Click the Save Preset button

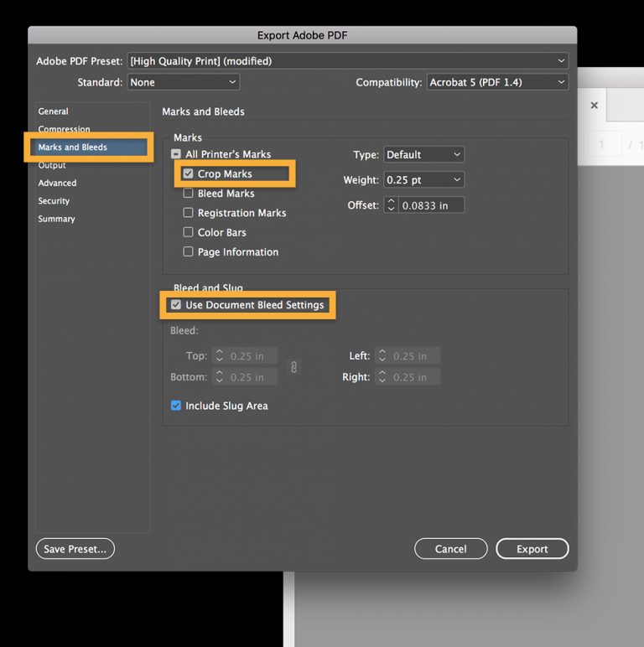(75, 549)
